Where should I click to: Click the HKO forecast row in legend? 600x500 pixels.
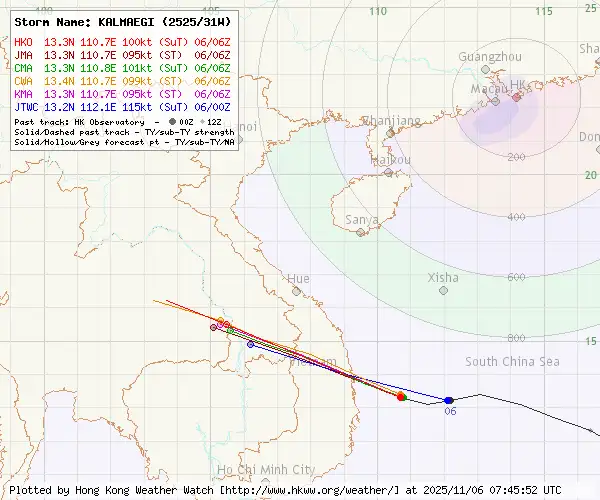tap(122, 42)
